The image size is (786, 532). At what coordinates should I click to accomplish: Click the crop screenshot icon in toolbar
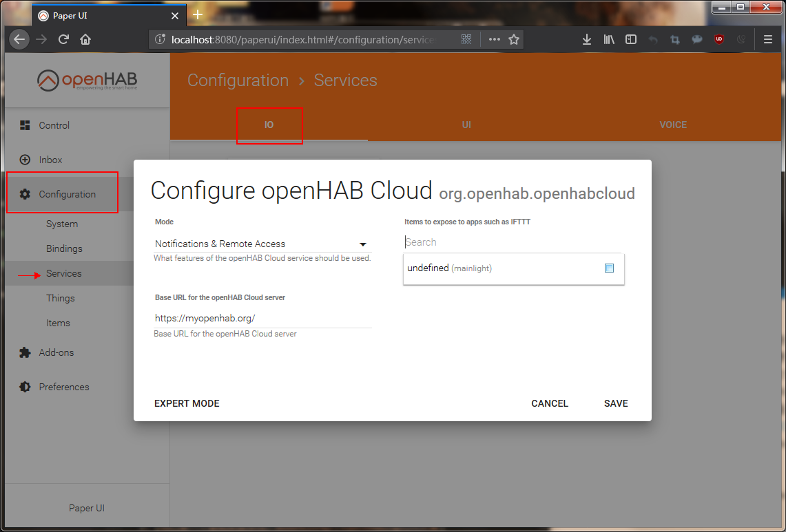tap(674, 40)
